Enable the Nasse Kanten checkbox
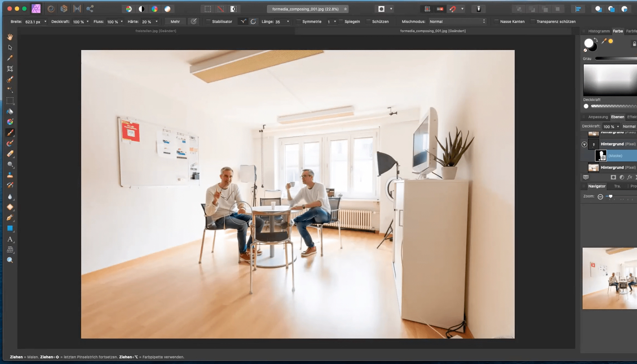The height and width of the screenshot is (364, 637). click(496, 21)
